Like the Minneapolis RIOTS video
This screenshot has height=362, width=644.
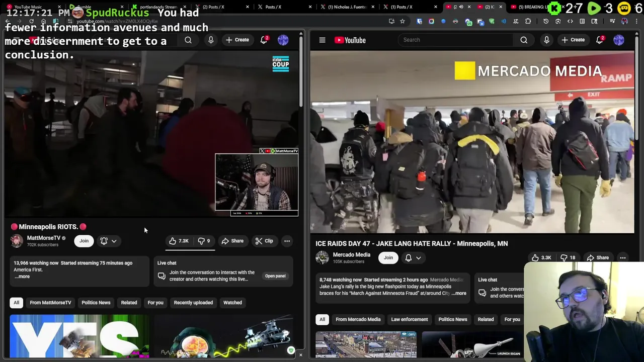coord(179,241)
